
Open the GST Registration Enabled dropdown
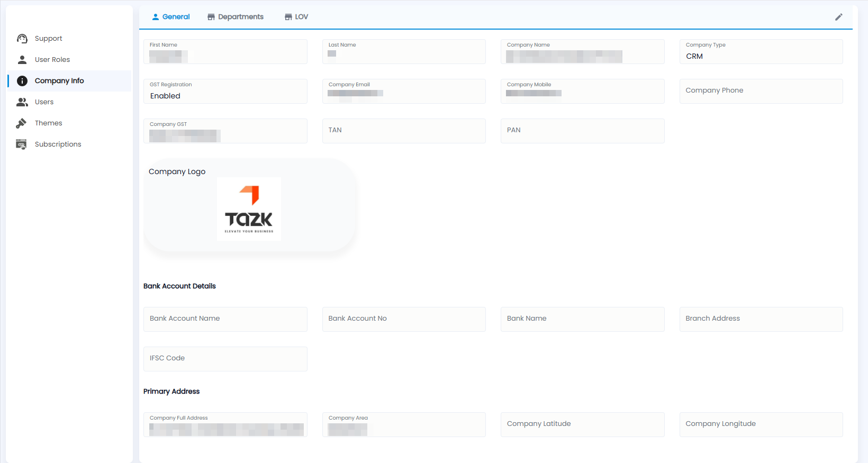click(225, 91)
